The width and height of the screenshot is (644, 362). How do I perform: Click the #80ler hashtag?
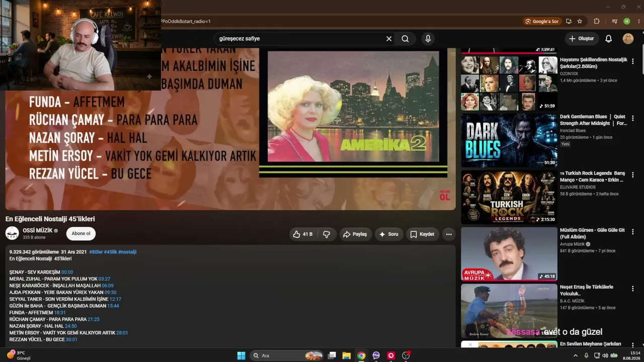click(x=96, y=252)
